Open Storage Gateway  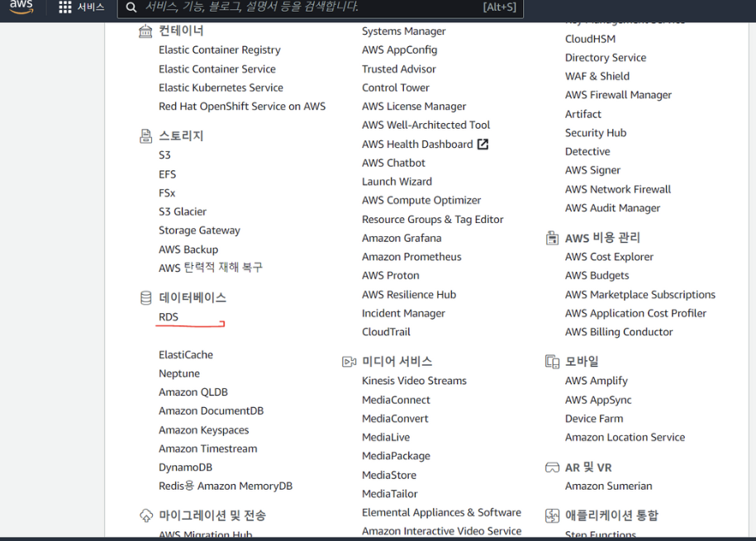tap(199, 230)
